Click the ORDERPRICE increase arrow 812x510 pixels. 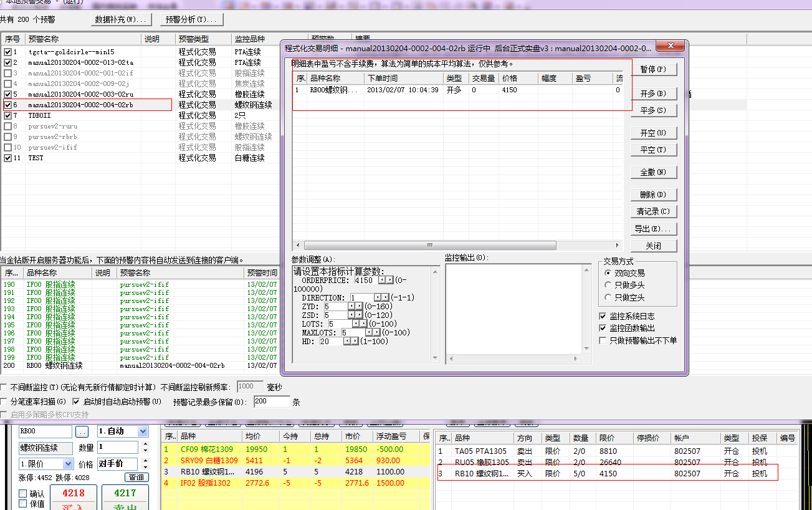point(389,281)
